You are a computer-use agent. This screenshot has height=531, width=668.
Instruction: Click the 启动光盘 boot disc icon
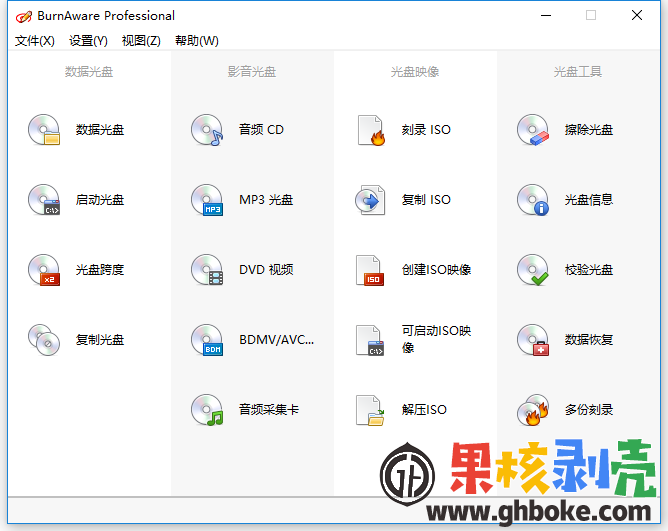[44, 199]
